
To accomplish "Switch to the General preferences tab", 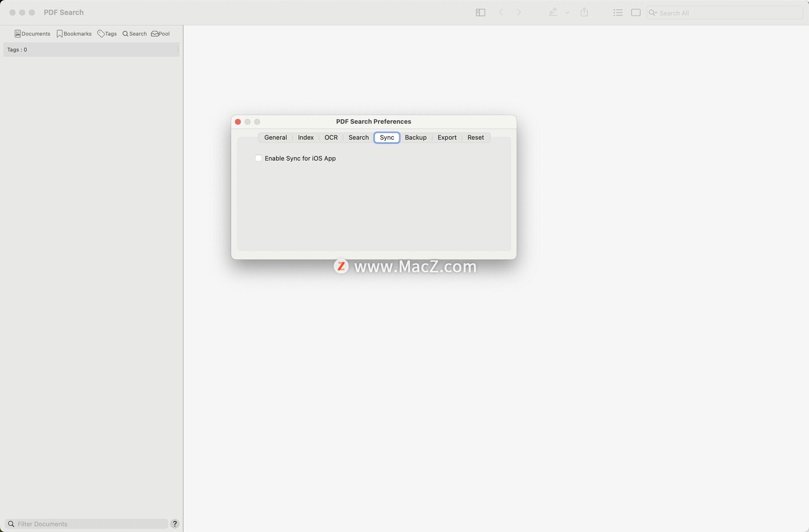I will coord(276,137).
